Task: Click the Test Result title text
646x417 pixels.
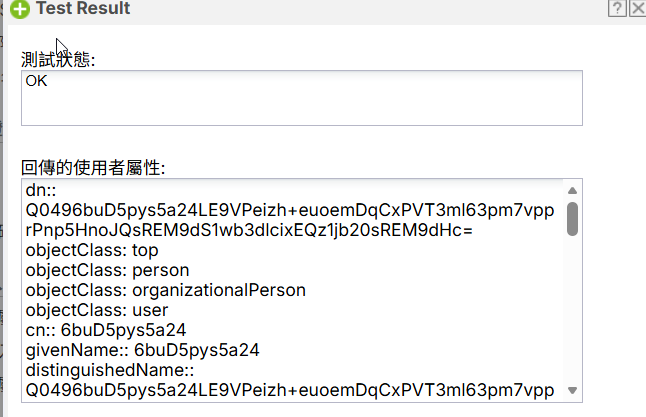Action: coord(83,8)
